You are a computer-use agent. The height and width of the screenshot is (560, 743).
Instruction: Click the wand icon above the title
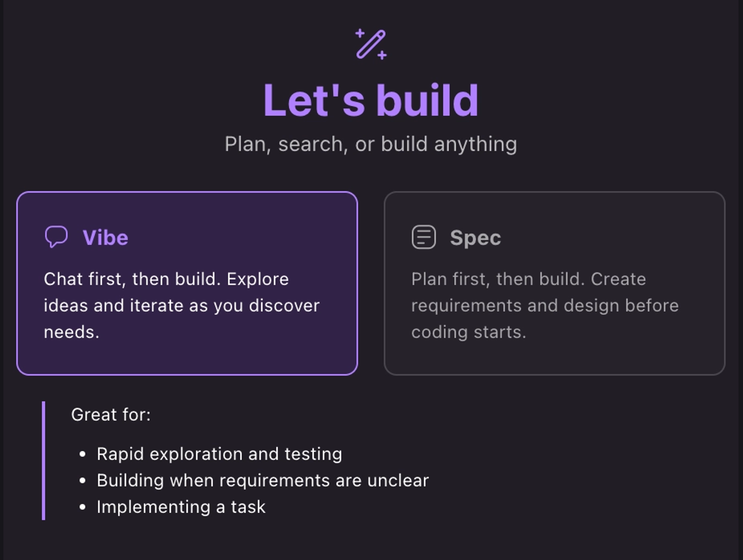[371, 44]
